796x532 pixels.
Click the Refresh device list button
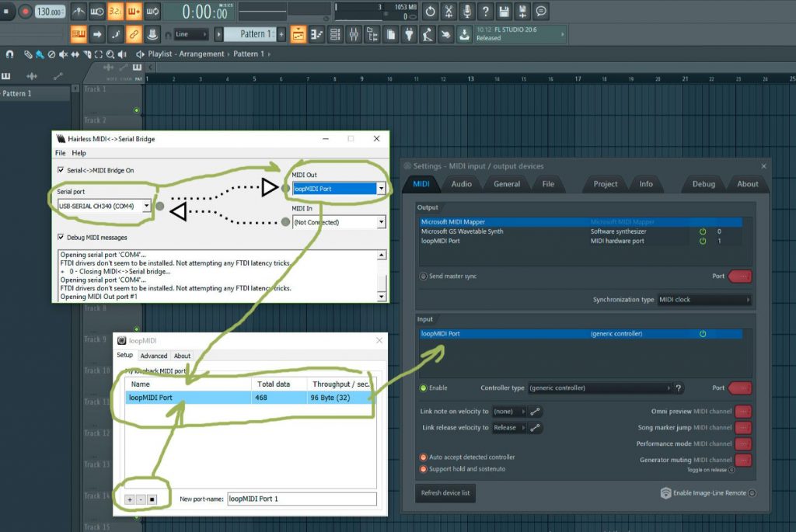point(445,493)
